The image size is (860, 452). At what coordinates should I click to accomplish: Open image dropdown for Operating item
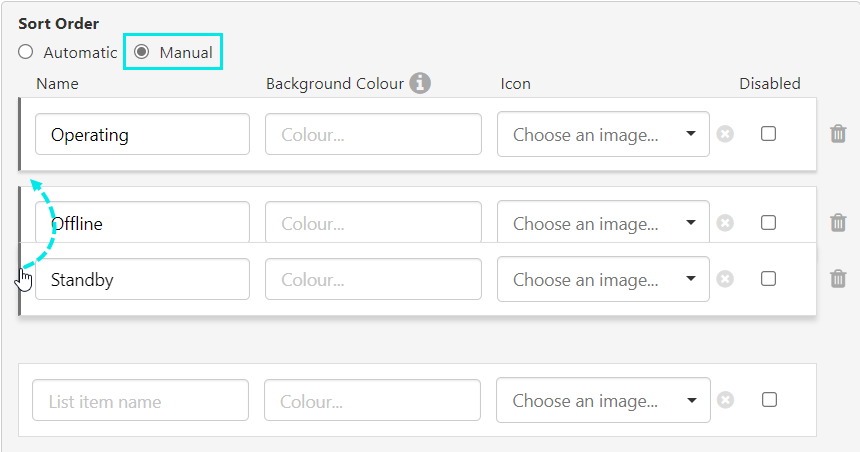coord(603,134)
